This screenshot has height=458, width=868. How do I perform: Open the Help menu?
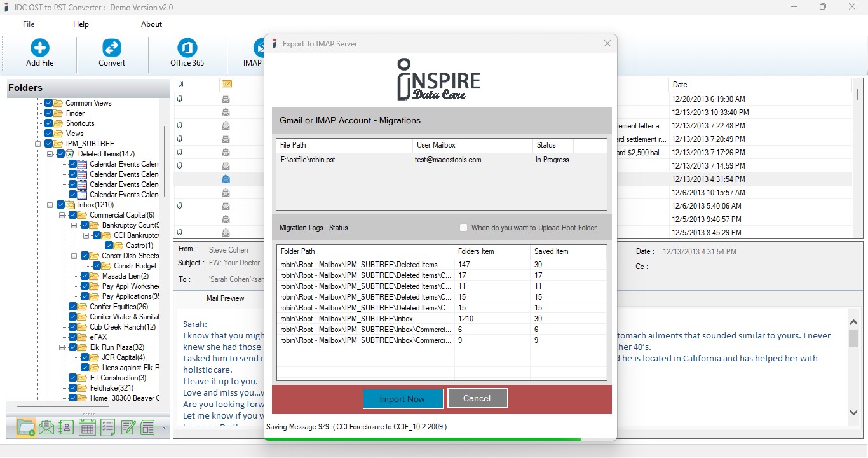(81, 24)
